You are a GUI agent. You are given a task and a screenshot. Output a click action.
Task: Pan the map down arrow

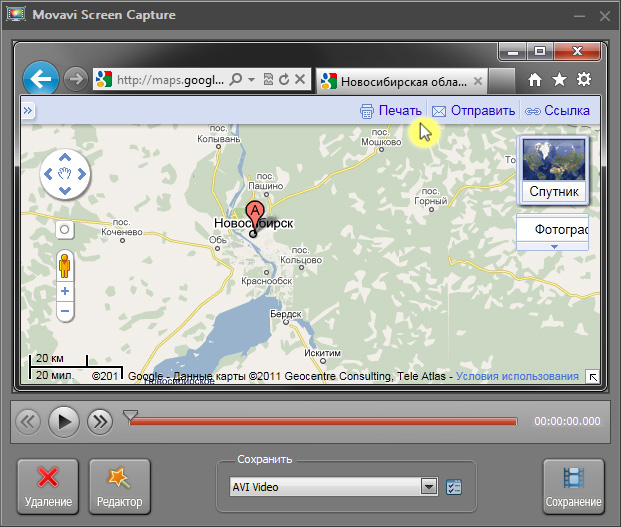point(65,190)
